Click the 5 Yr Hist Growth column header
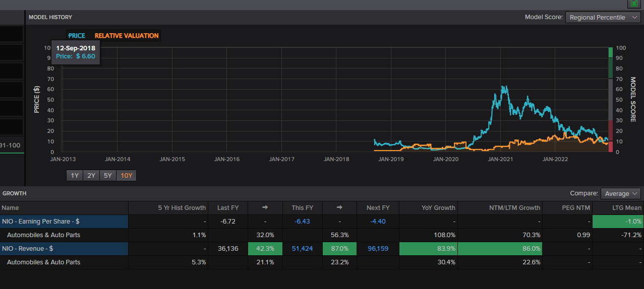Viewport: 644px width, 289px height. 168,208
